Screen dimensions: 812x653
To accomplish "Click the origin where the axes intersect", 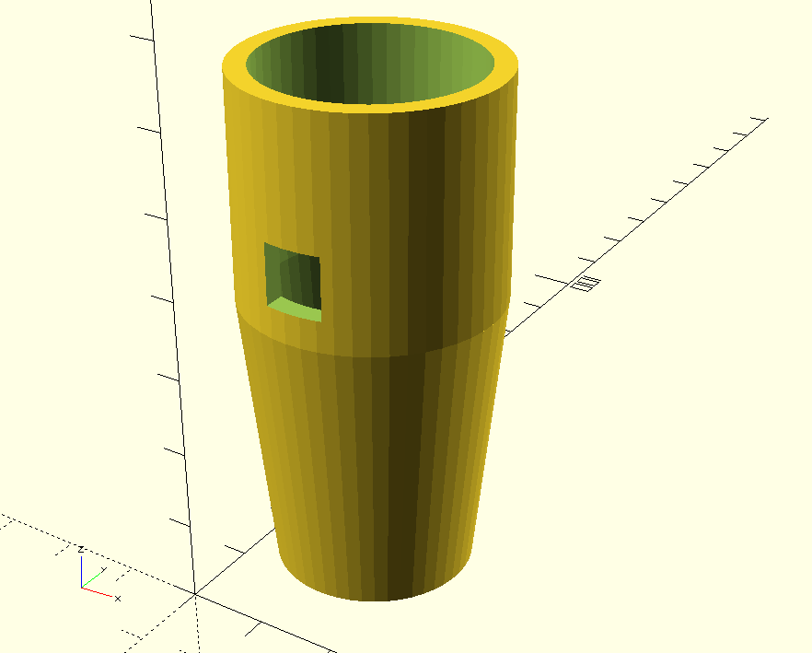I will click(x=195, y=595).
